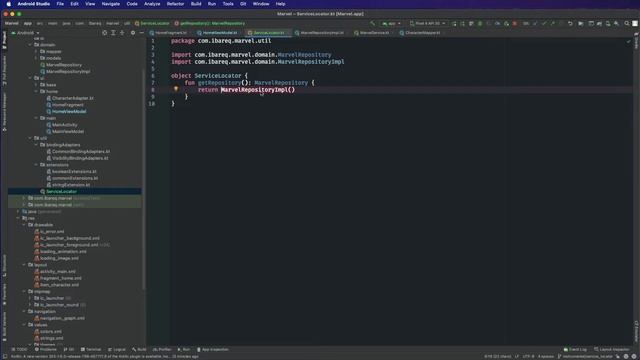Collapse the drawable folder arrow
The image size is (640, 360).
pyautogui.click(x=24, y=225)
